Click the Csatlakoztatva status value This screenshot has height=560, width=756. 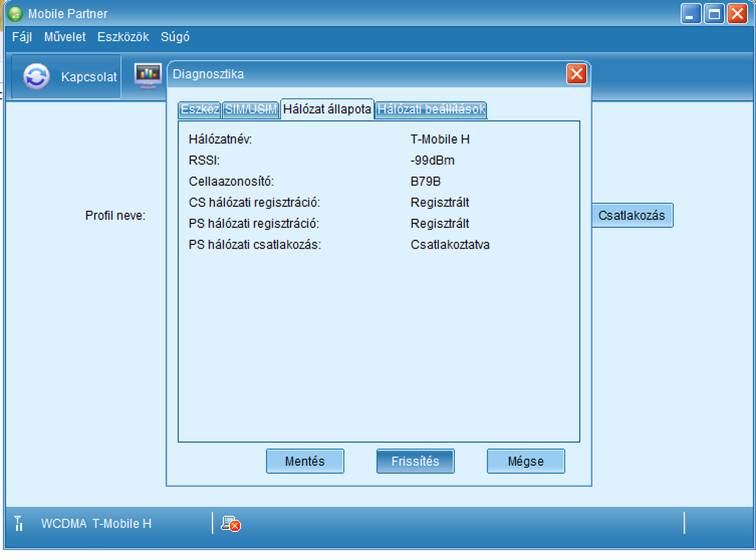[x=450, y=245]
